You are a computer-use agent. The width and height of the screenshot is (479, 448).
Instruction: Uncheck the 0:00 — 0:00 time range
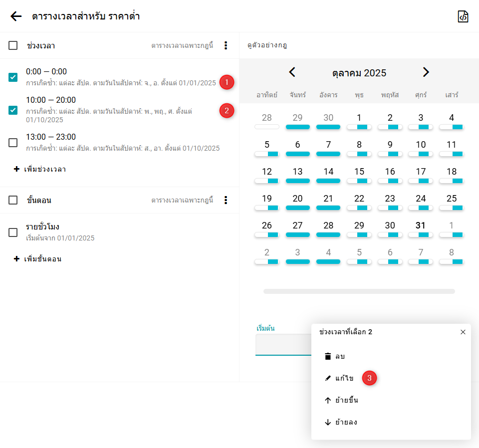tap(13, 77)
